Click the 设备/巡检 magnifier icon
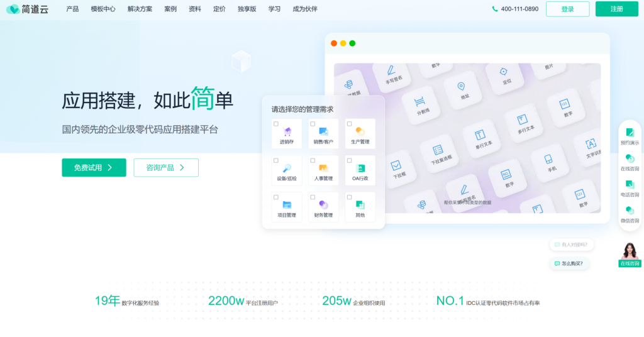The height and width of the screenshot is (337, 644). 287,168
